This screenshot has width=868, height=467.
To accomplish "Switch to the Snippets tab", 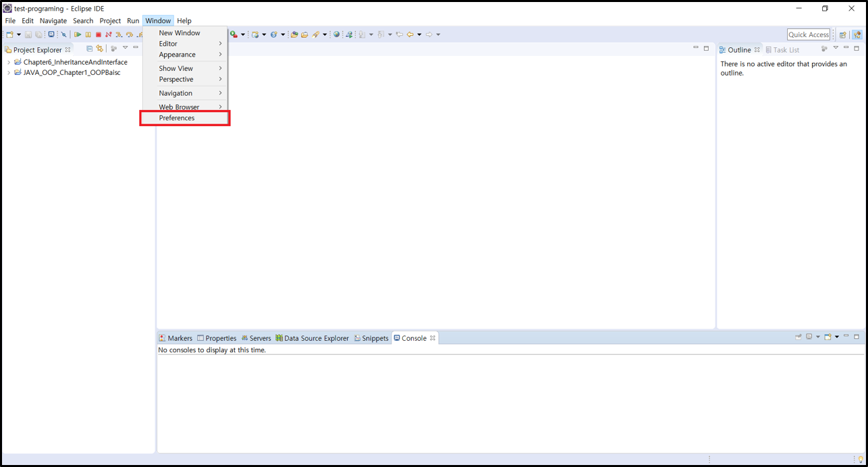I will (x=371, y=338).
